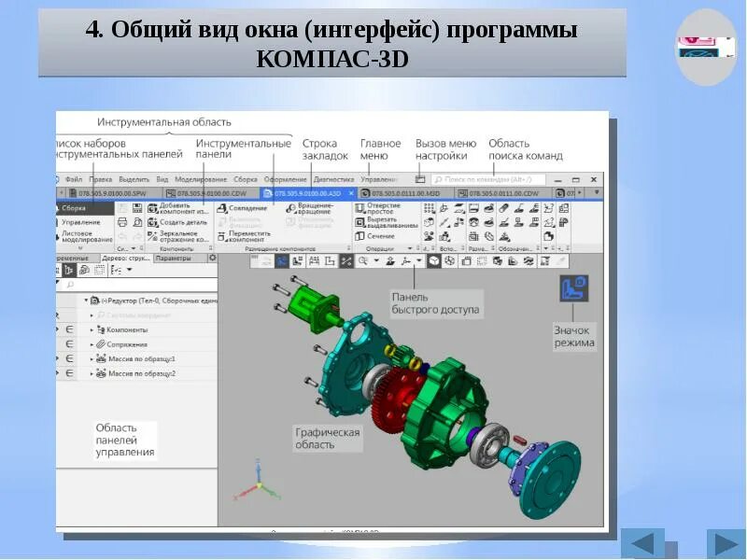The width and height of the screenshot is (747, 560).
Task: Click the dark percent-style icon in quick access panel
Action: (x=346, y=261)
